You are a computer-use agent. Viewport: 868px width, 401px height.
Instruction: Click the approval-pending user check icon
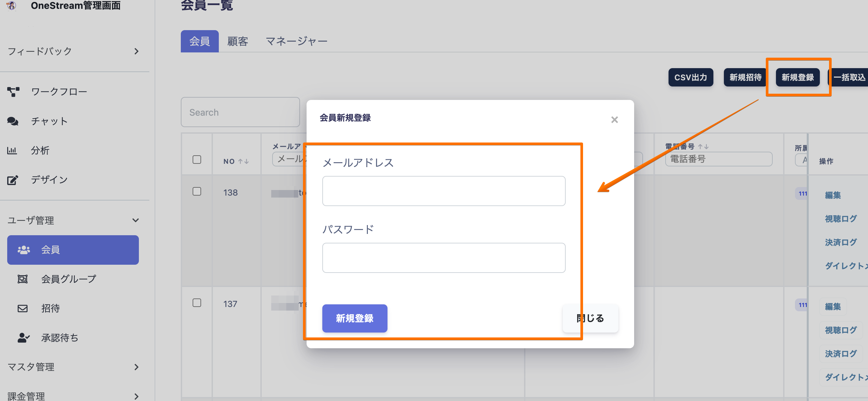point(23,338)
